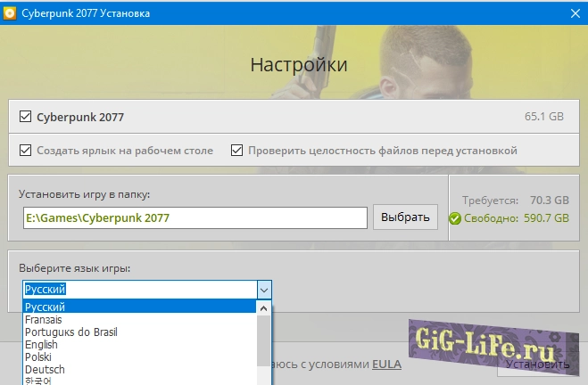Screen dimensions: 588x385
Task: Select English from the language list
Action: pyautogui.click(x=138, y=345)
